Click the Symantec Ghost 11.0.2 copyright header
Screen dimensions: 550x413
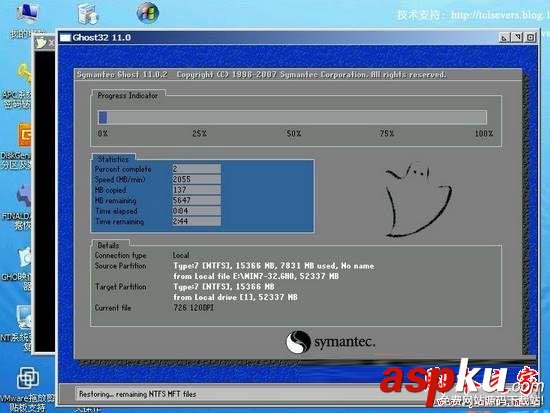point(261,75)
